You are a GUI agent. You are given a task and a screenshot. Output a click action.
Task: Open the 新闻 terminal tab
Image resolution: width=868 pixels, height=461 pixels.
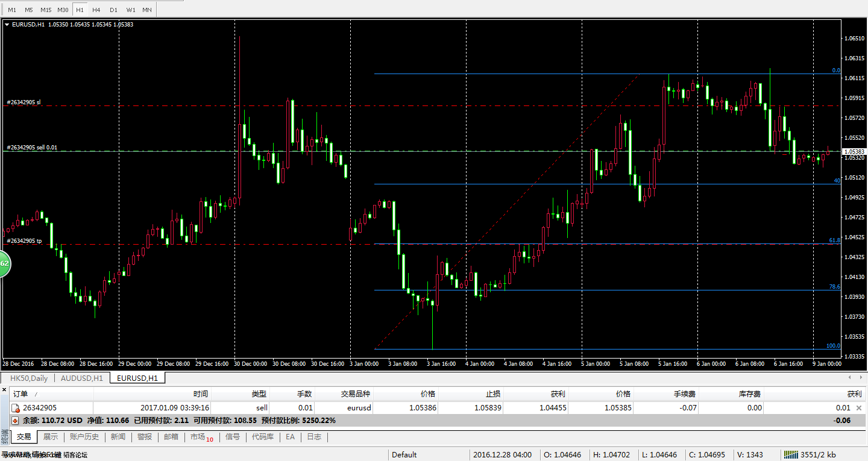[x=118, y=437]
